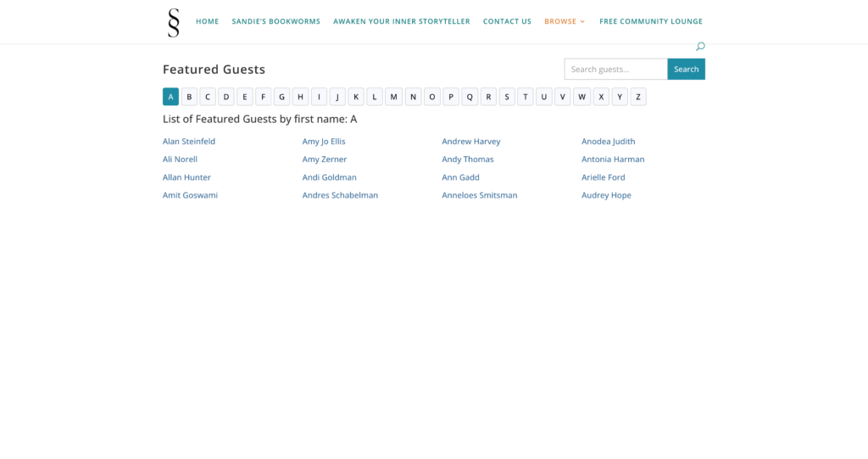Filter guests by letter O
This screenshot has width=868, height=459.
(432, 97)
